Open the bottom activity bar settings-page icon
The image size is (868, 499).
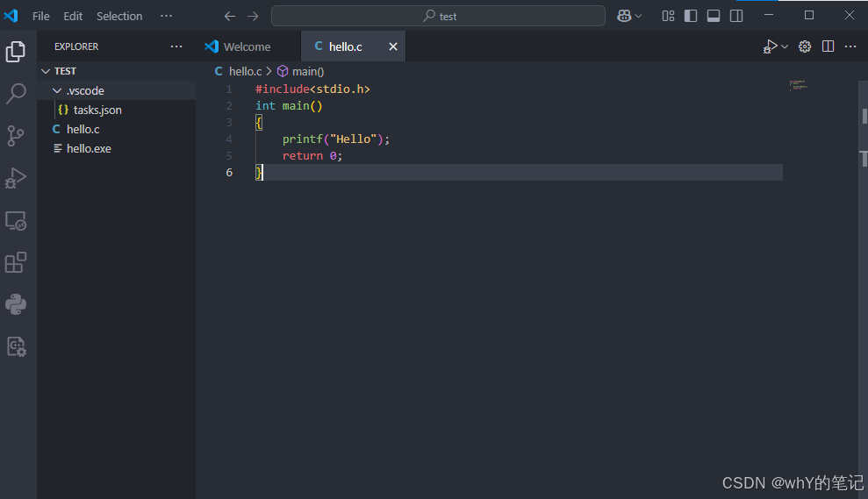(x=16, y=347)
